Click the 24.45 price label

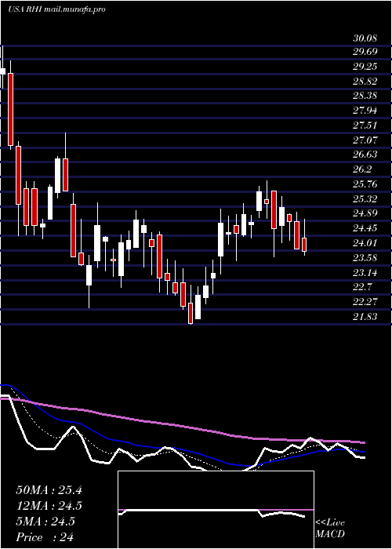pyautogui.click(x=365, y=229)
